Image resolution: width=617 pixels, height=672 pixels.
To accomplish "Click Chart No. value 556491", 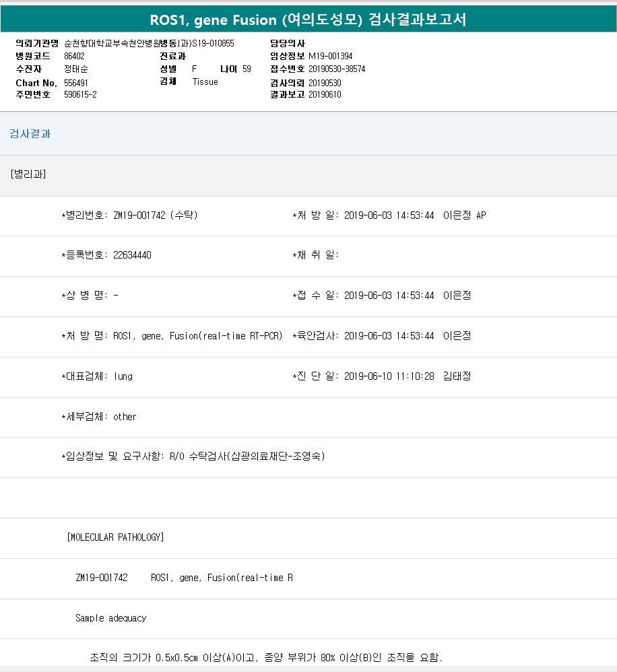I will click(76, 82).
